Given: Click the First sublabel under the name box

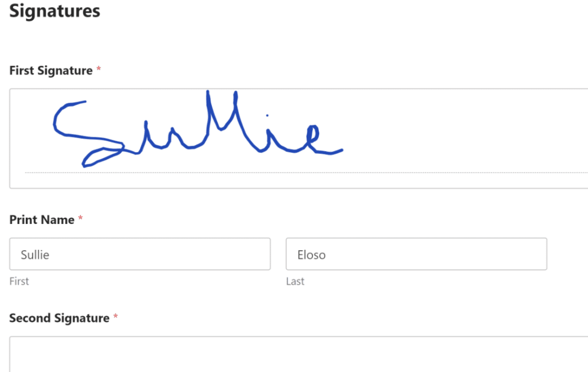Looking at the screenshot, I should pos(19,281).
